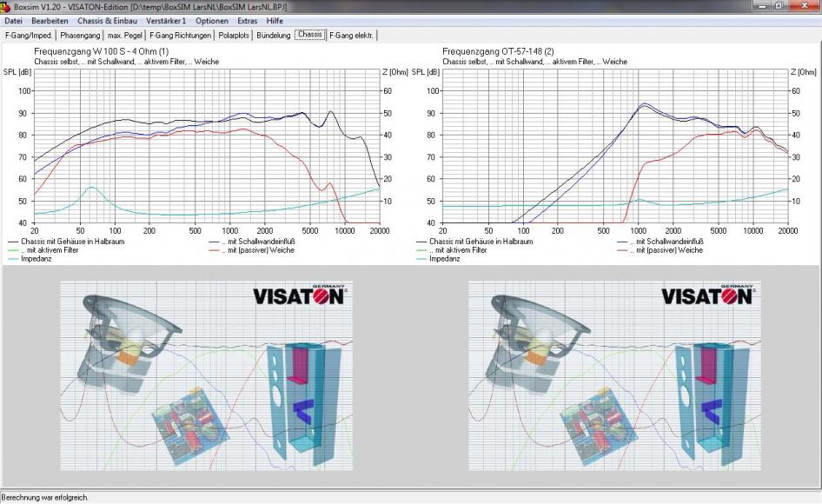Viewport: 822px width, 504px height.
Task: Click the OT-57-148 frequency response graph
Action: pos(615,146)
